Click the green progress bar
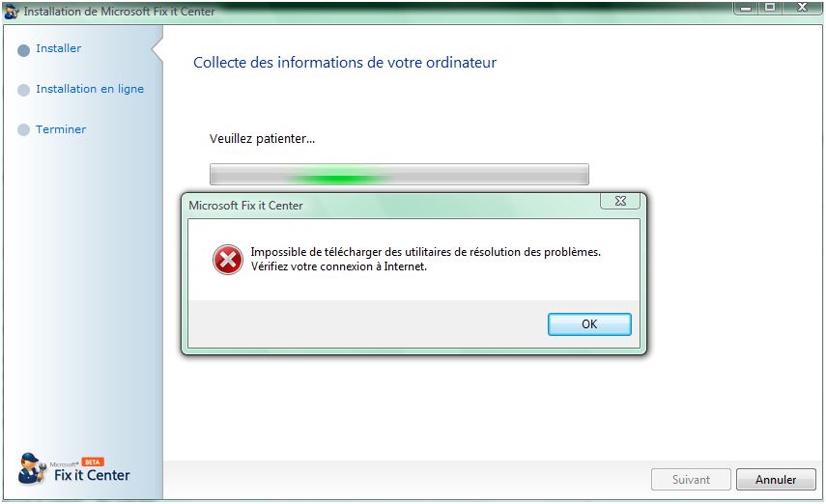 [399, 175]
